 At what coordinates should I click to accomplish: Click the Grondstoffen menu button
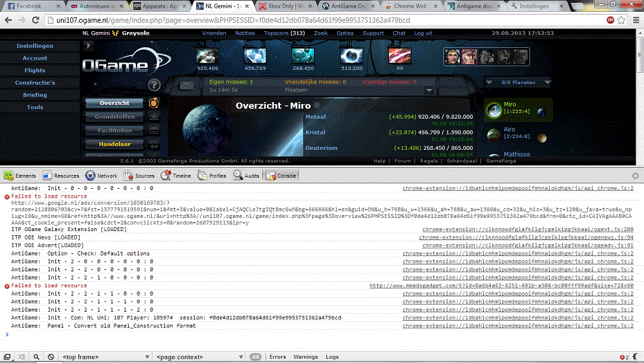(x=114, y=117)
